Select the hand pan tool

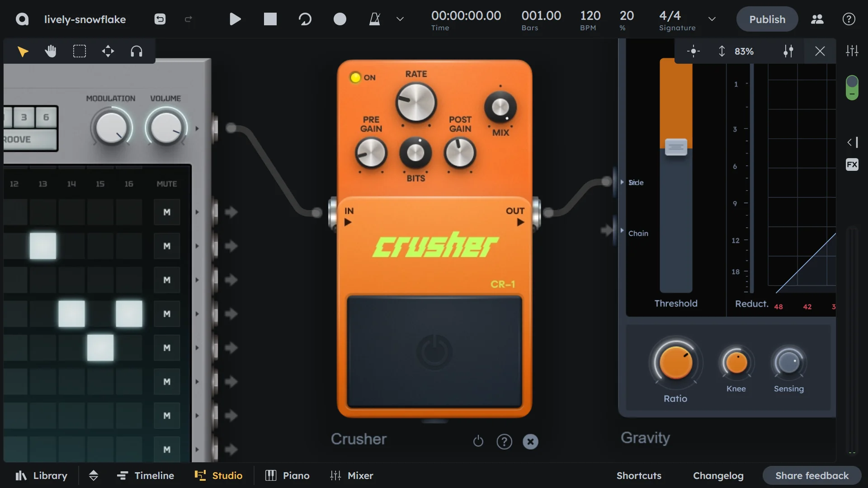[x=51, y=51]
